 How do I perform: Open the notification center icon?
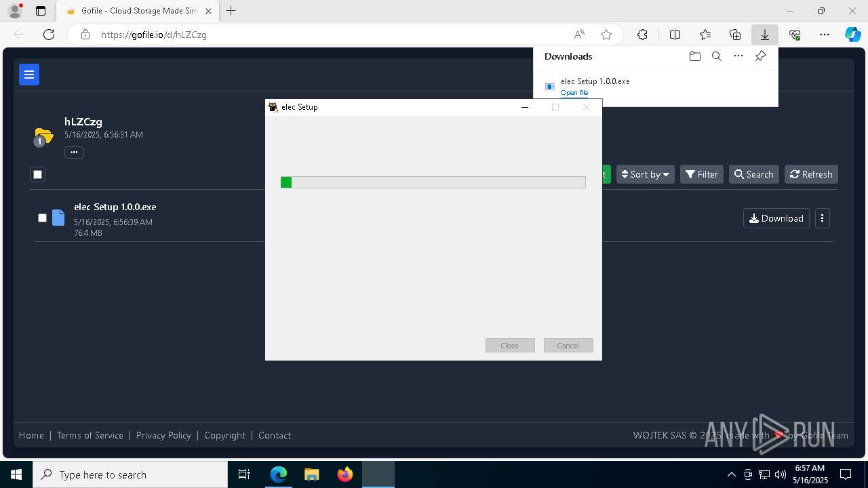(x=846, y=474)
